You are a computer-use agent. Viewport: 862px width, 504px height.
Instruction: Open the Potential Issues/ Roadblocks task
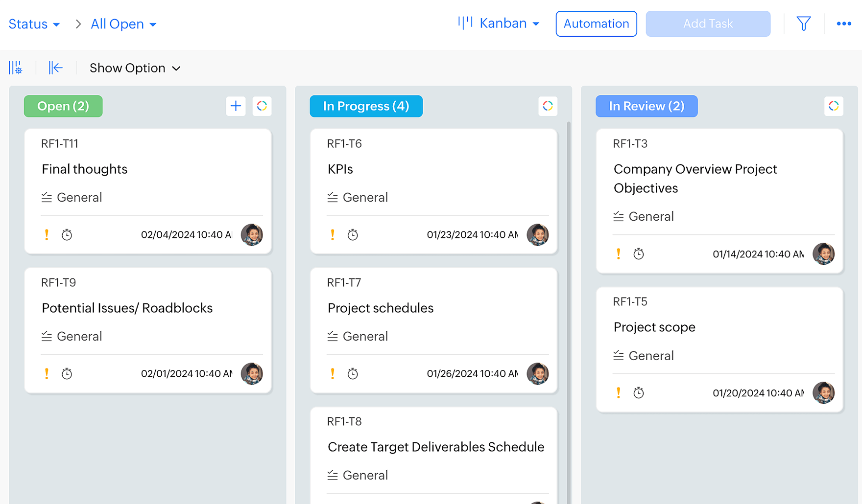point(127,308)
